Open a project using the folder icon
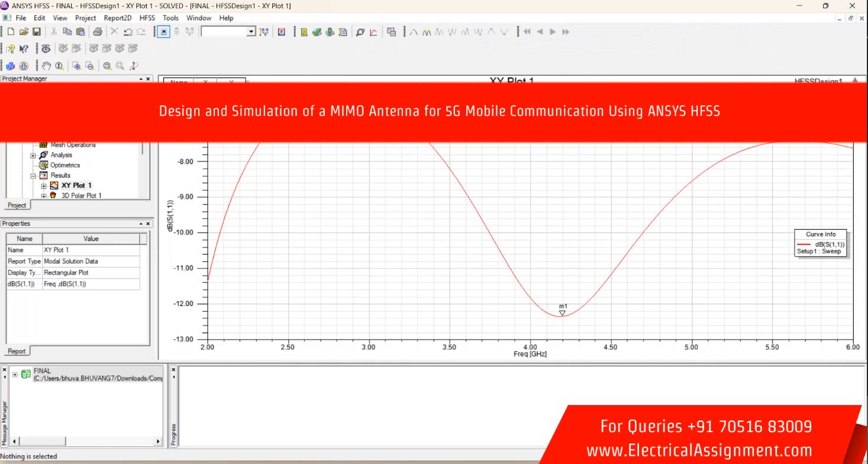 [x=24, y=32]
